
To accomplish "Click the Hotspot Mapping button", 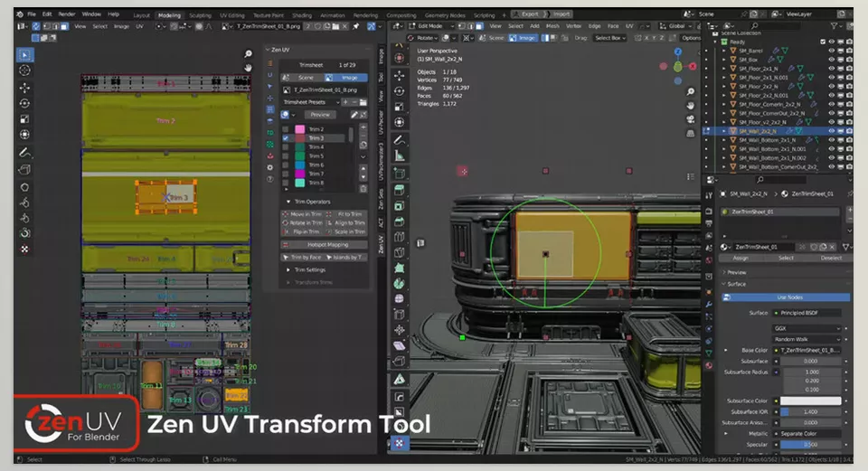I will click(x=325, y=245).
